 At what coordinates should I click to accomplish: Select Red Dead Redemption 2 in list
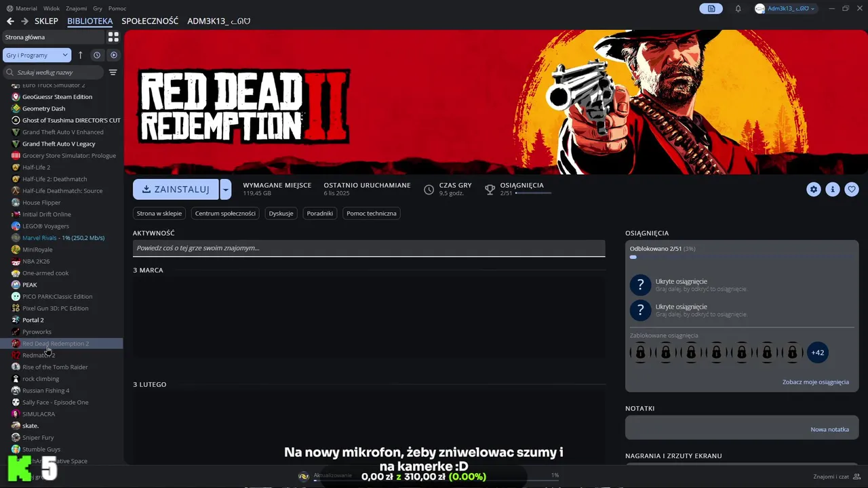pos(62,344)
